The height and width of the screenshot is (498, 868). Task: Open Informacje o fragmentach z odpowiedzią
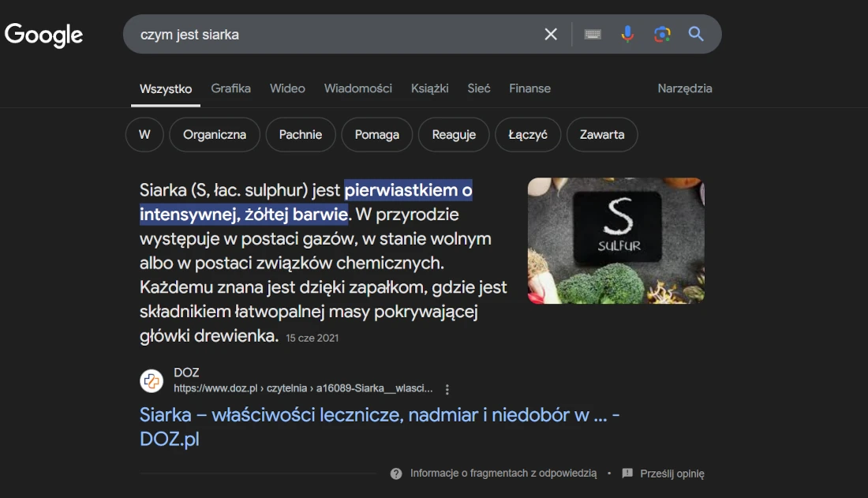pyautogui.click(x=503, y=474)
